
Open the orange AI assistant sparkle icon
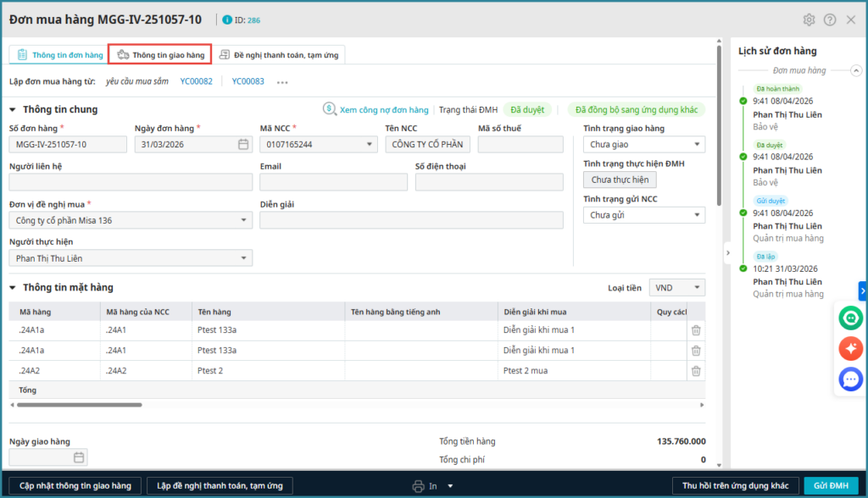850,348
